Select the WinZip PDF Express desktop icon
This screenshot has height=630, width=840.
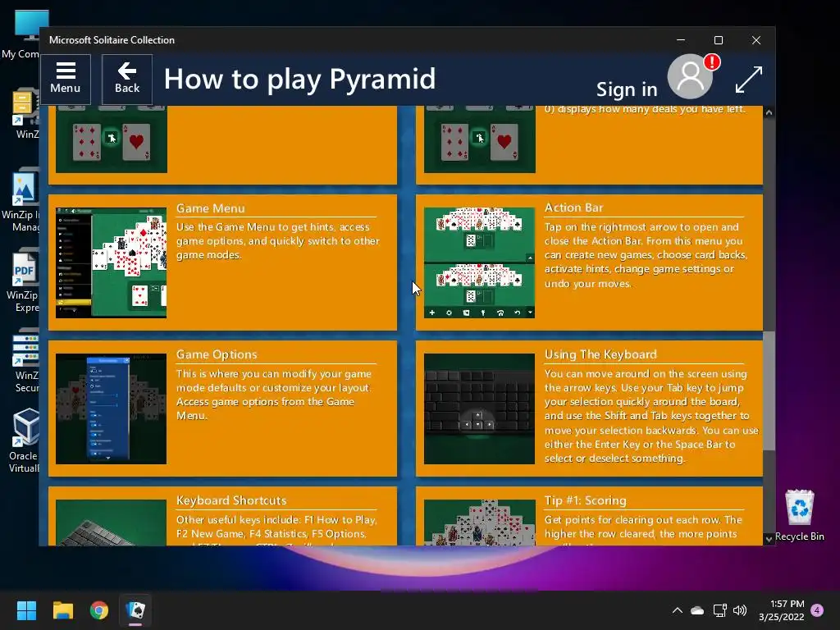coord(24,281)
